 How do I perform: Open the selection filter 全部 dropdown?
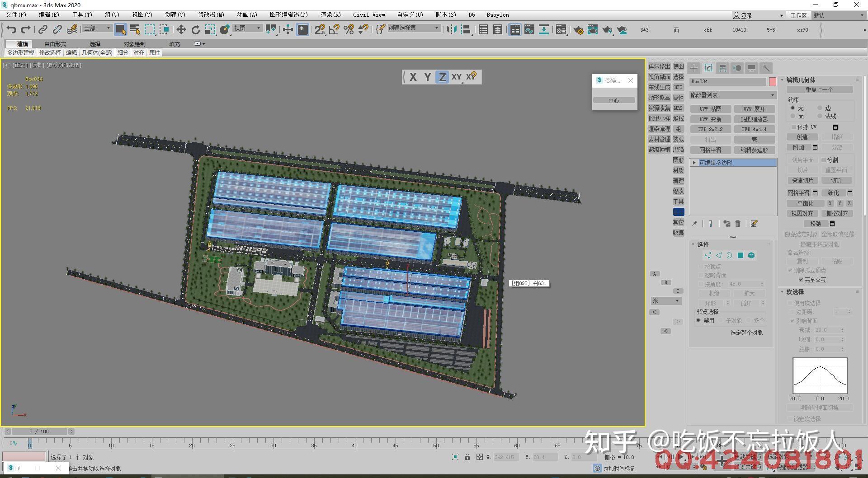[x=96, y=28]
